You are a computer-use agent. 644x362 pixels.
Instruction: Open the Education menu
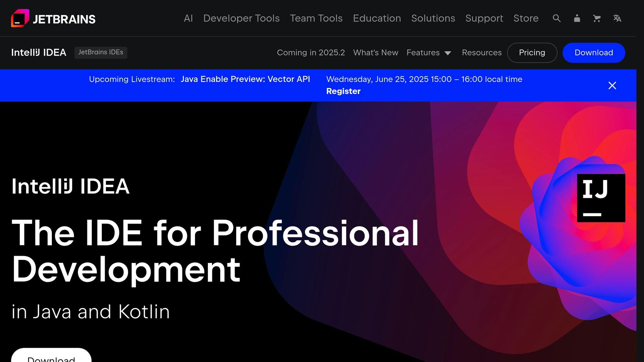click(x=377, y=18)
